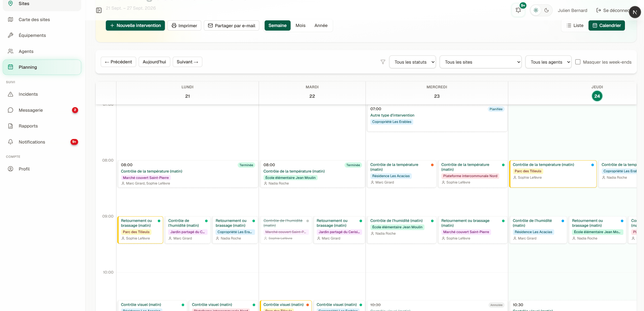Switch to Calendrier view
This screenshot has height=311, width=644.
(607, 25)
